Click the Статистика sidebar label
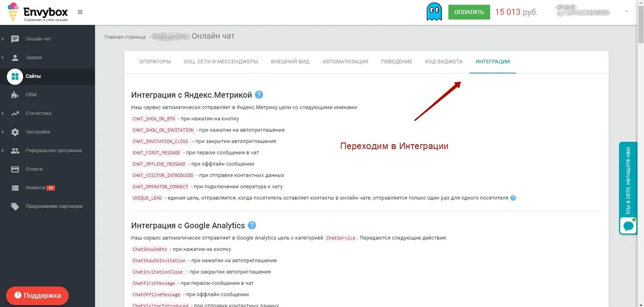644x307 pixels. point(39,114)
